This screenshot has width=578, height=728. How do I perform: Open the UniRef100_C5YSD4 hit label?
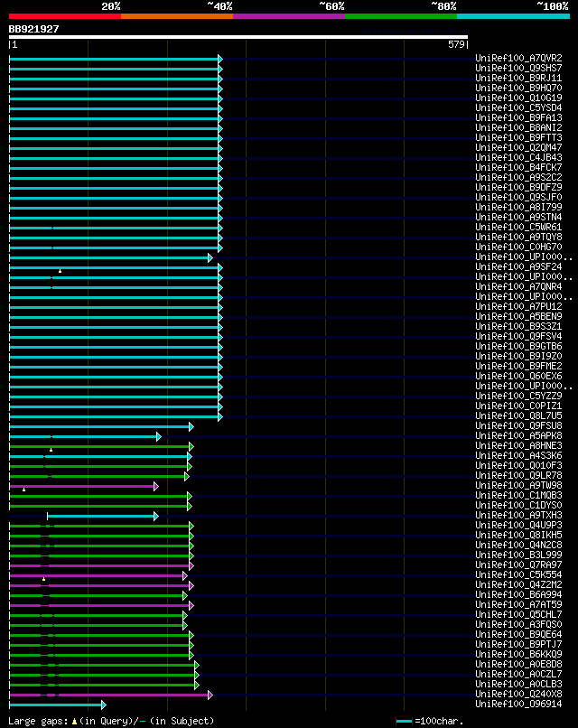tap(518, 107)
